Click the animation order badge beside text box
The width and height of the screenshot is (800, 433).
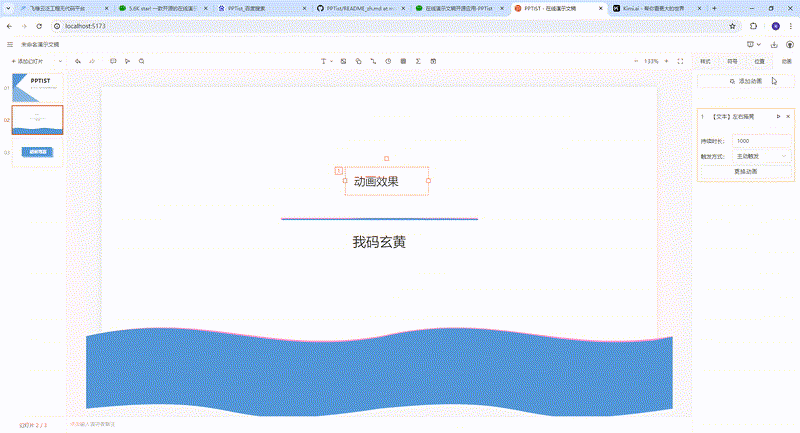point(338,171)
